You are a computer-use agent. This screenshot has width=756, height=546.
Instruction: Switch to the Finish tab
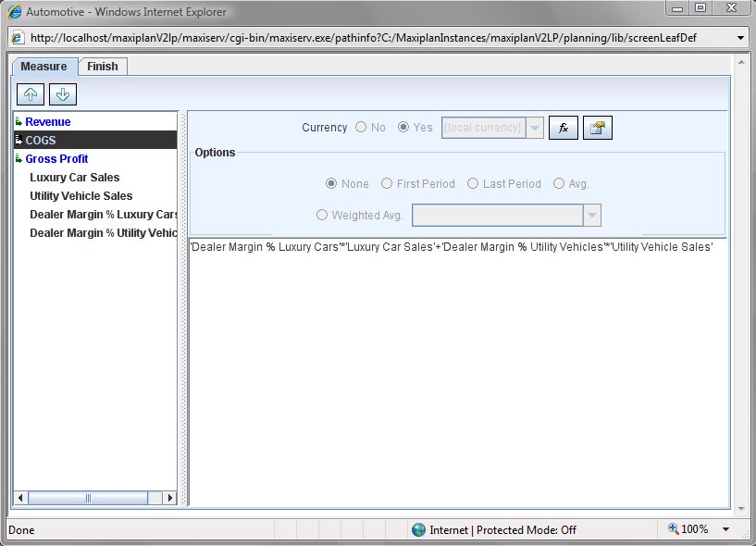(x=103, y=67)
